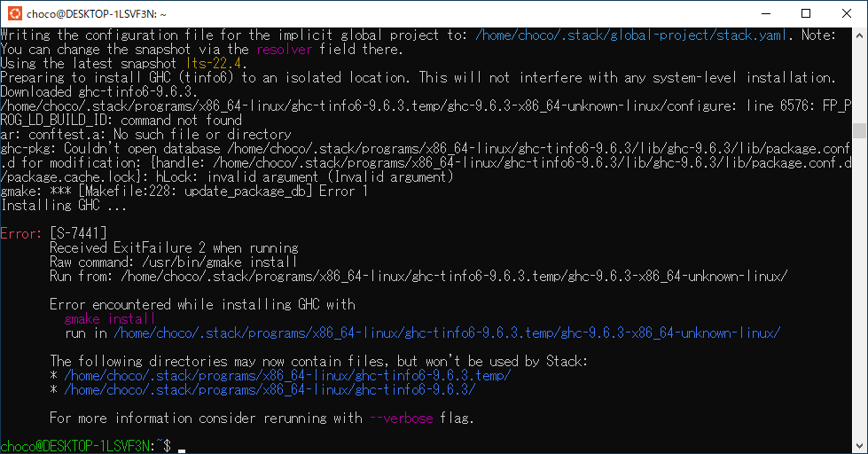This screenshot has height=454, width=868.
Task: Click the 'lts-22.4' snapshot text
Action: [x=213, y=64]
